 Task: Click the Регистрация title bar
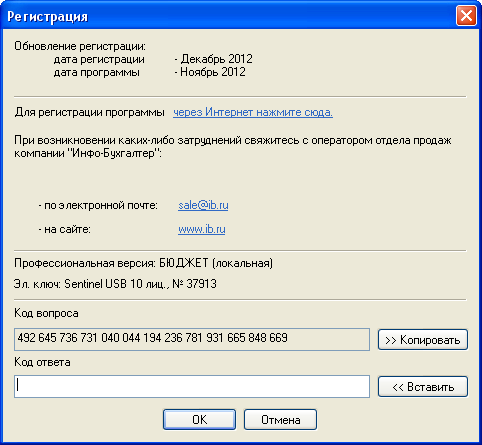[x=230, y=16]
